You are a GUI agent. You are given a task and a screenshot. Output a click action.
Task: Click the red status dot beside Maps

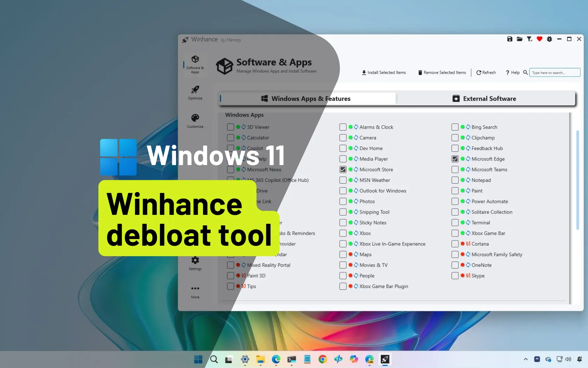coord(350,254)
